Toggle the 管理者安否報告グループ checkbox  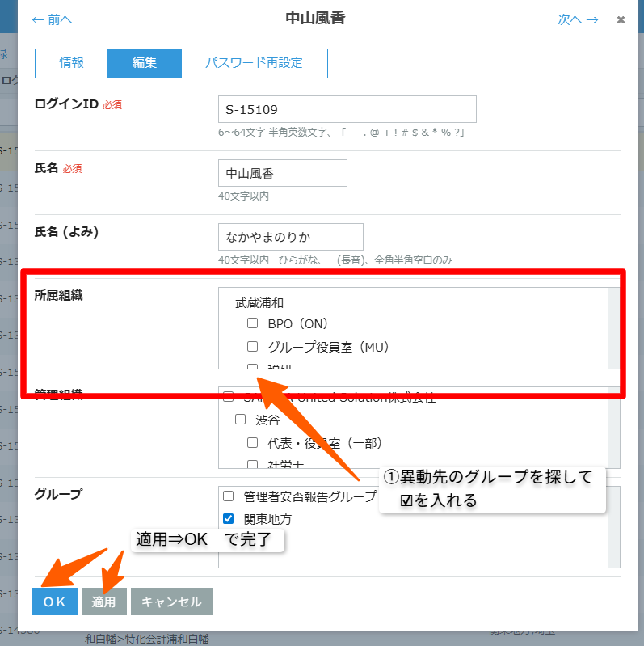(229, 496)
